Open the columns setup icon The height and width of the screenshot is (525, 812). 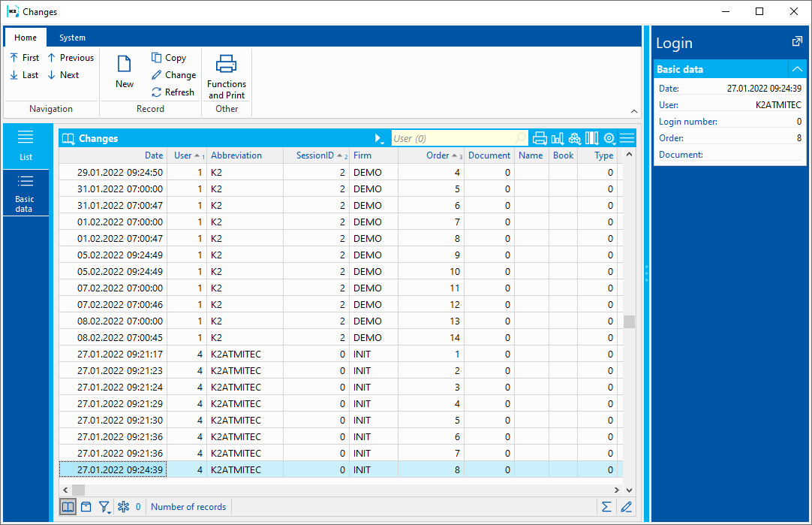point(592,138)
